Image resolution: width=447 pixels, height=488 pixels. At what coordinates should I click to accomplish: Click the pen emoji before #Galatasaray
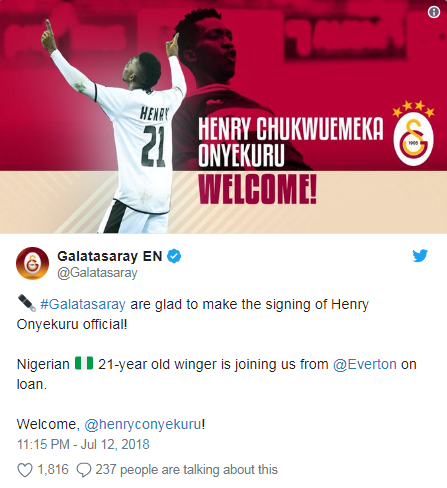(x=26, y=303)
